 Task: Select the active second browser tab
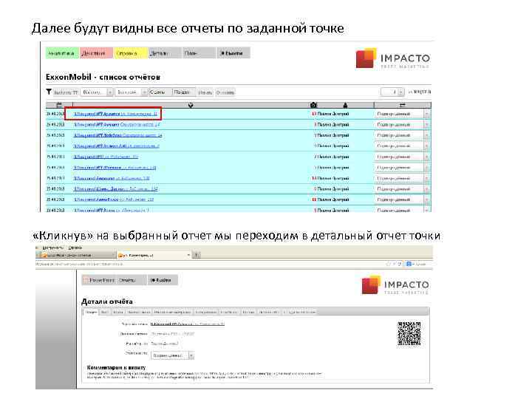pos(154,255)
